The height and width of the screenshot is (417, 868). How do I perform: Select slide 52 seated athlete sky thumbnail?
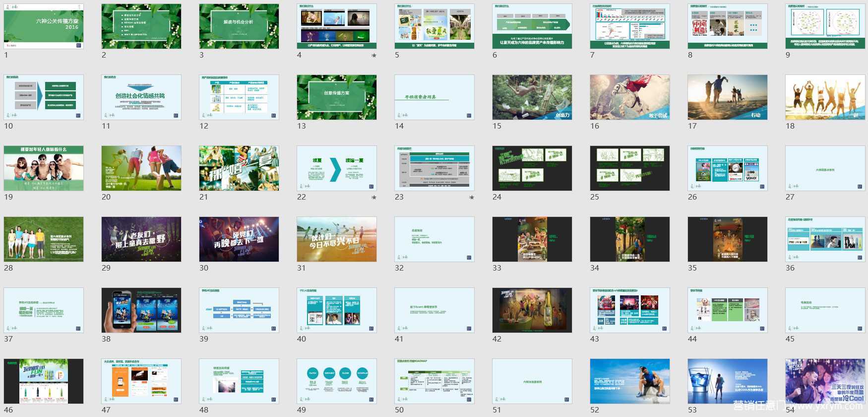tap(630, 381)
